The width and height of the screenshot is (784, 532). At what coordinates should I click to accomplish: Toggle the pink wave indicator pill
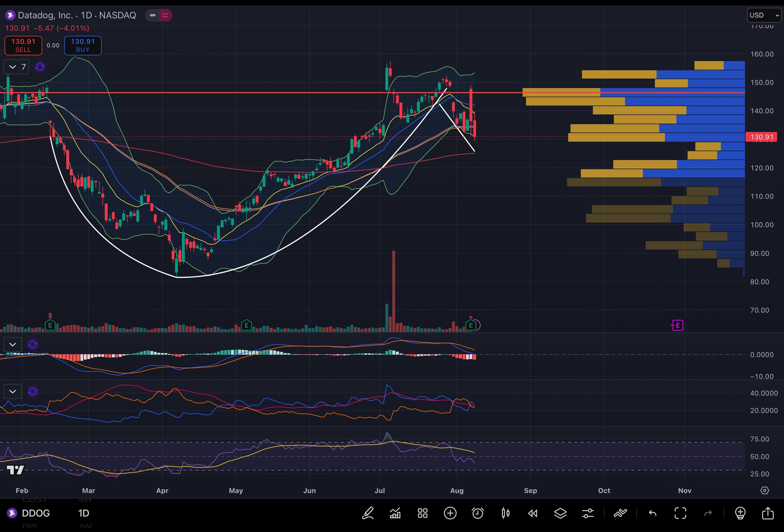[x=165, y=15]
